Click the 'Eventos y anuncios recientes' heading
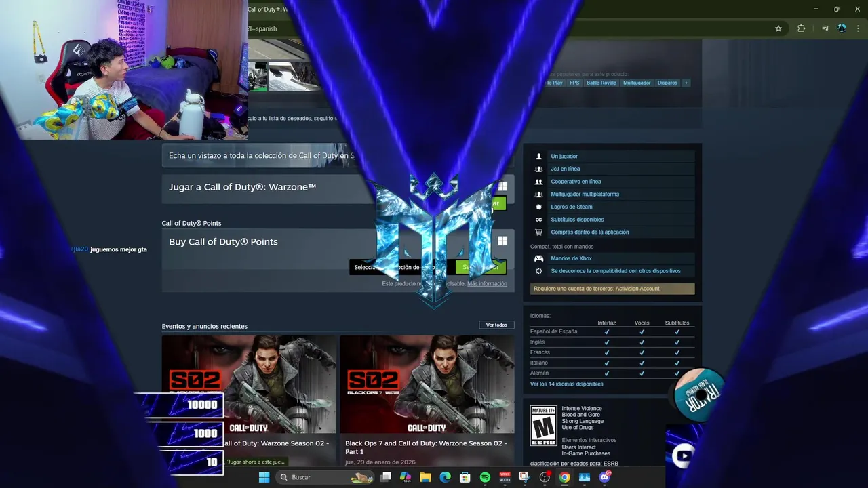 [204, 326]
